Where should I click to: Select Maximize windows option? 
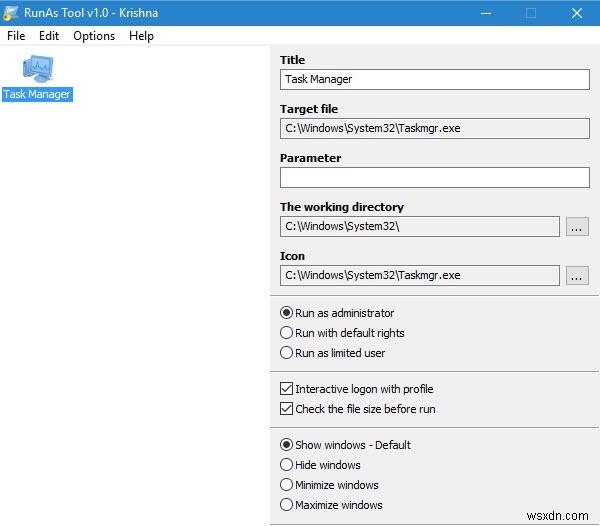[331, 504]
